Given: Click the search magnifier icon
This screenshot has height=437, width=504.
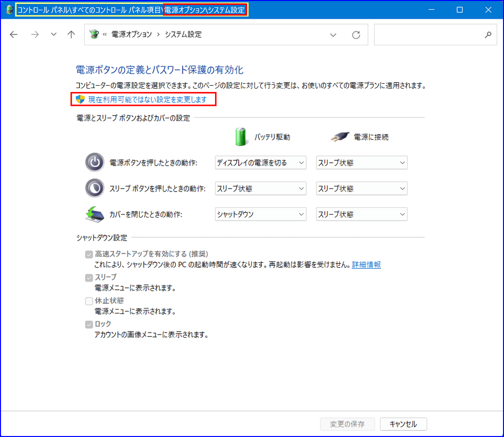Looking at the screenshot, I should [488, 34].
